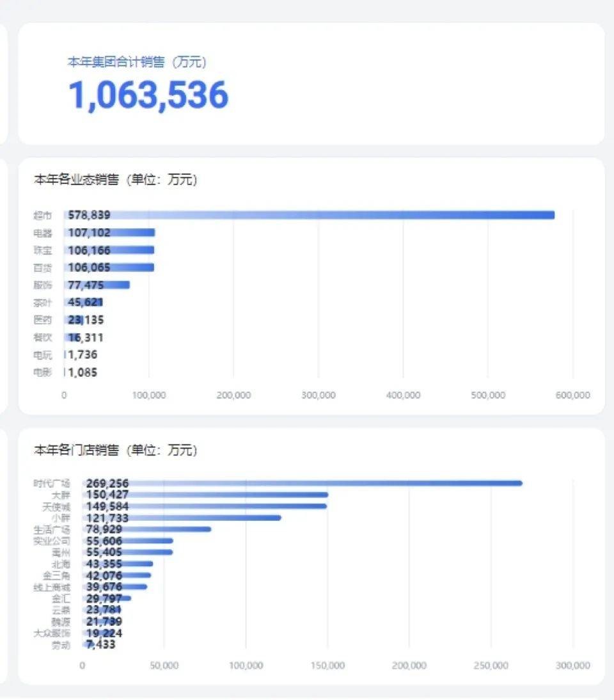Select the 超市 bar showing 578,839
The height and width of the screenshot is (700, 614).
320,215
